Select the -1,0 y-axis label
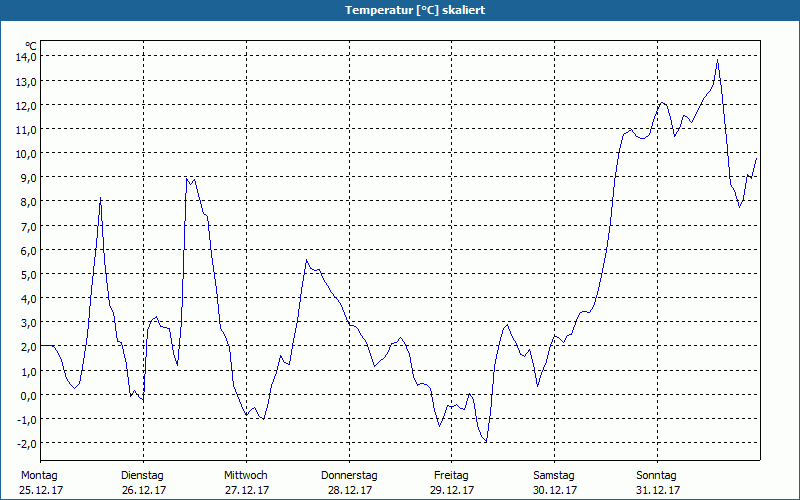The image size is (800, 500). coord(27,419)
